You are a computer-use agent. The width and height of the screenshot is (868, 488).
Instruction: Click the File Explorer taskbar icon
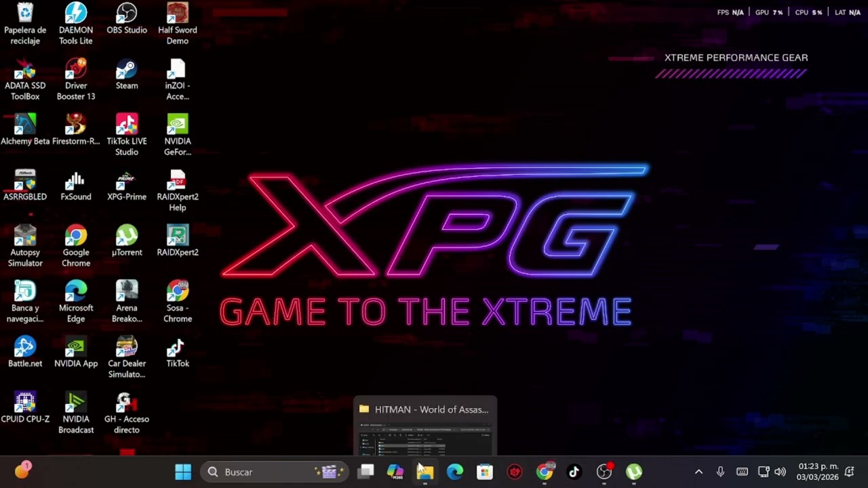coord(425,472)
